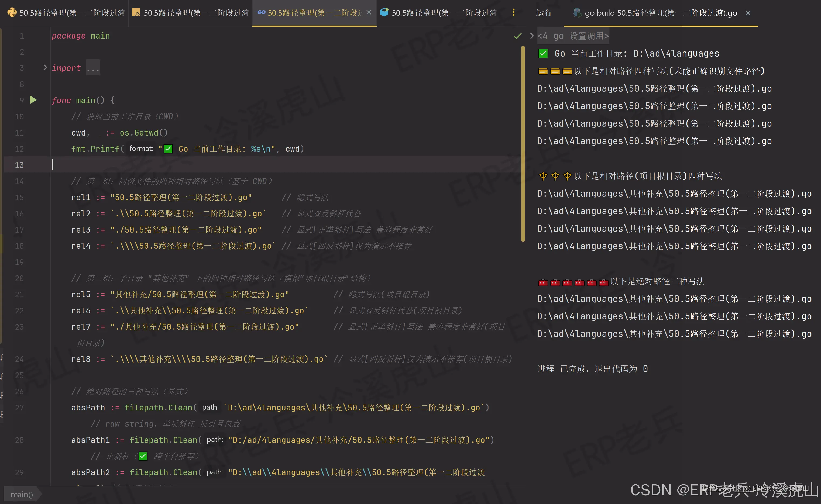Click the editor's vertical scrollbar thumb
The image size is (821, 504).
[524, 143]
